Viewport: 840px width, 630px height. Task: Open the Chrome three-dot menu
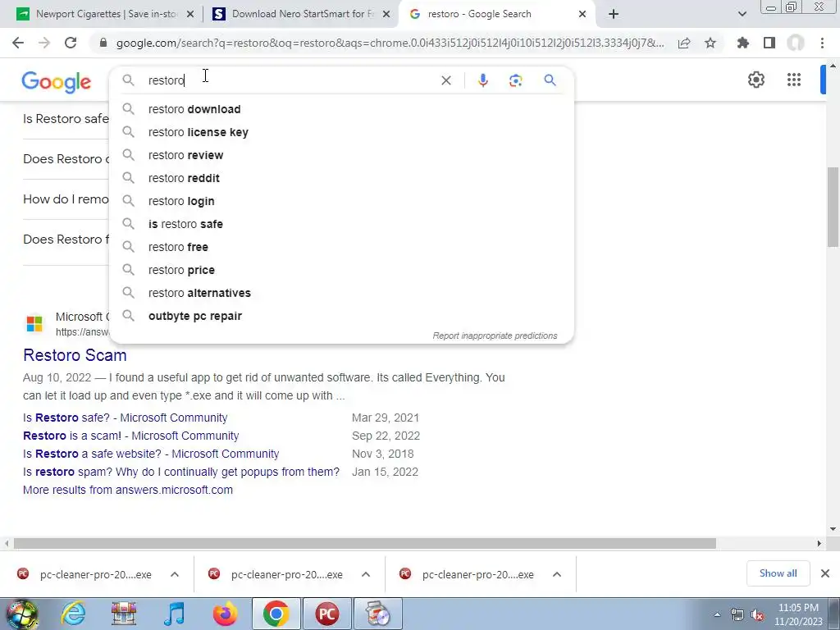822,43
